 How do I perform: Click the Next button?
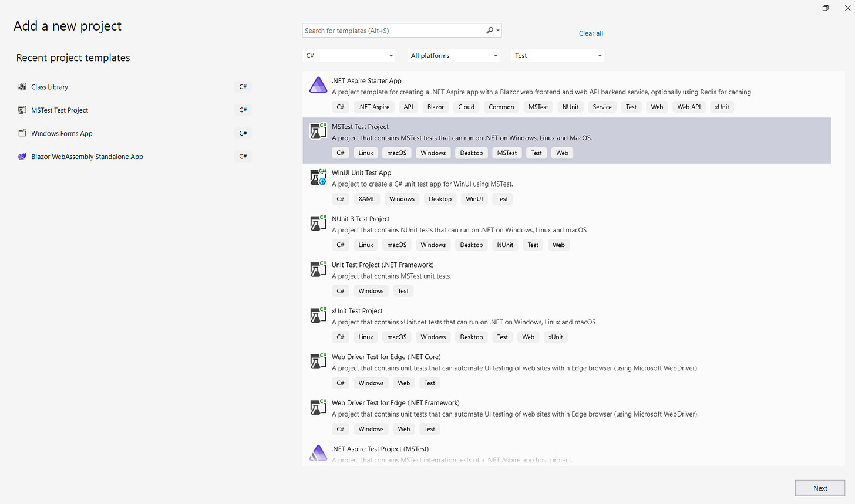point(820,488)
